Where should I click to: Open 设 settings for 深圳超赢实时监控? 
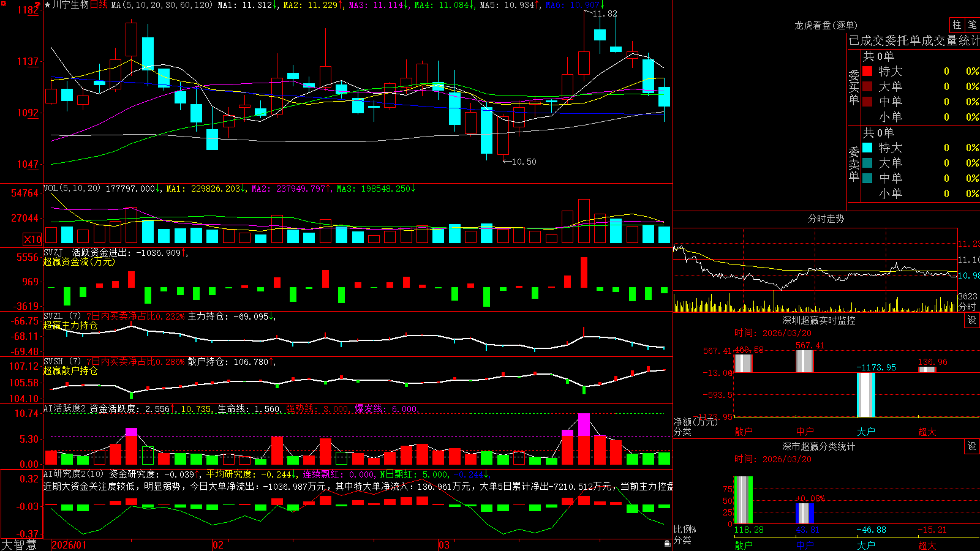(972, 320)
